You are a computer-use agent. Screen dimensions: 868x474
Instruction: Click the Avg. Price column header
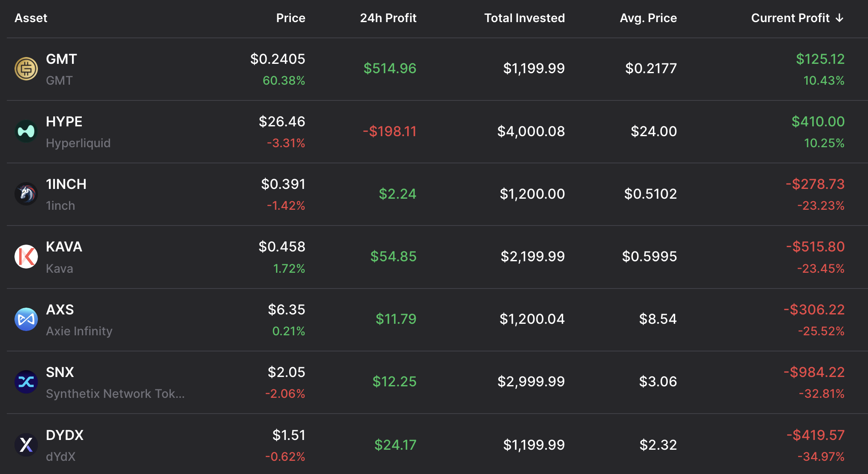(x=648, y=18)
